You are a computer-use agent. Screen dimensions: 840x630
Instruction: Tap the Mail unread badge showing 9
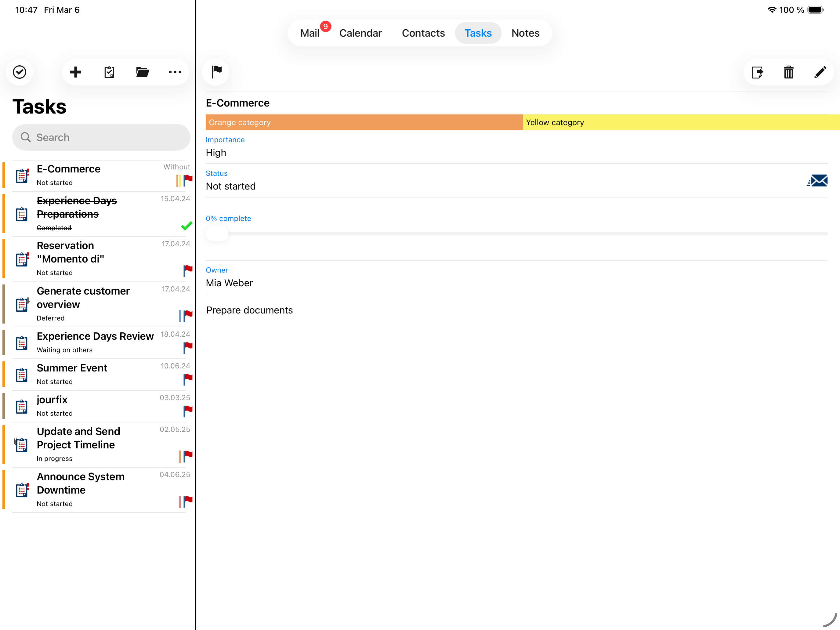pyautogui.click(x=325, y=27)
